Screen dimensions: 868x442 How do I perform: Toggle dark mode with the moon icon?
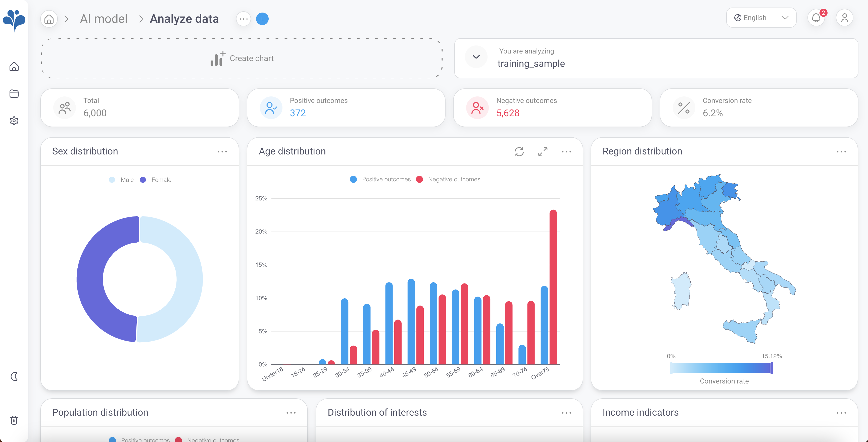coord(14,377)
